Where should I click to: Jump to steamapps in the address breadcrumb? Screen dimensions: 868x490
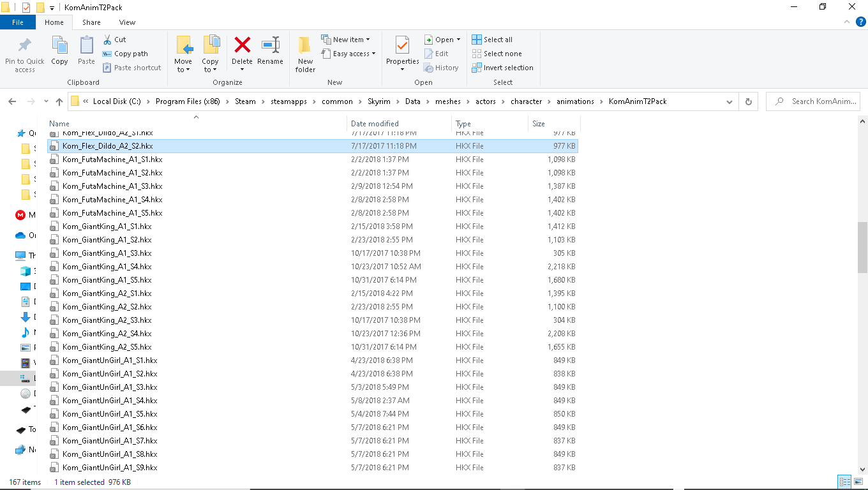tap(290, 101)
